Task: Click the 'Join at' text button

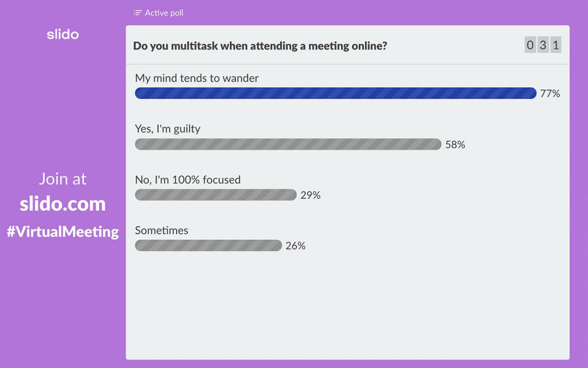Action: click(x=63, y=179)
